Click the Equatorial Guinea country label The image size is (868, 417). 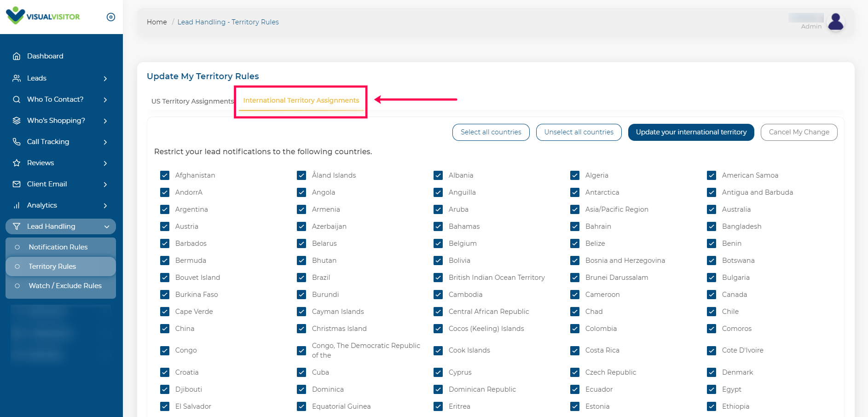[x=341, y=406]
